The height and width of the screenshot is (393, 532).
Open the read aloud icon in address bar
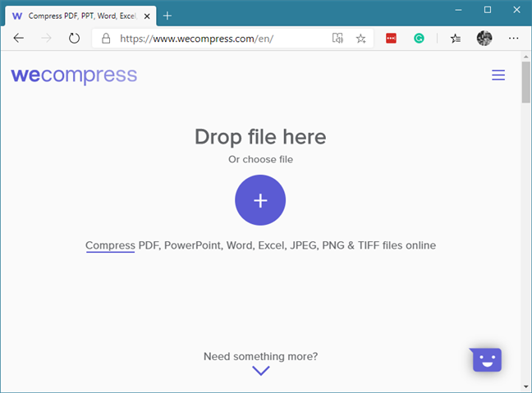(x=337, y=39)
